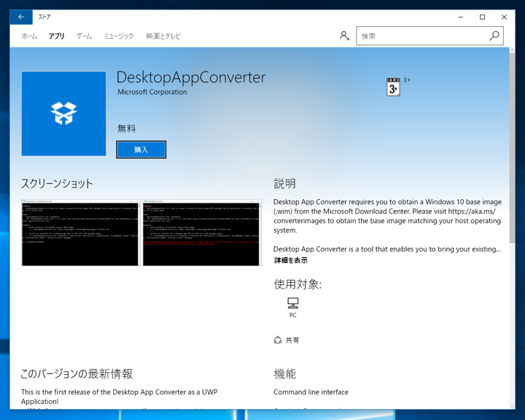Maximize the Store window
Screen dimensions: 525x420
pos(482,17)
